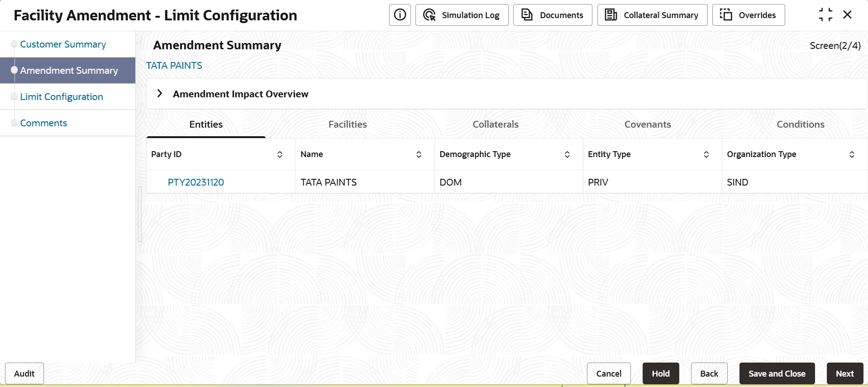Select Amendment Summary step in sidebar

69,71
